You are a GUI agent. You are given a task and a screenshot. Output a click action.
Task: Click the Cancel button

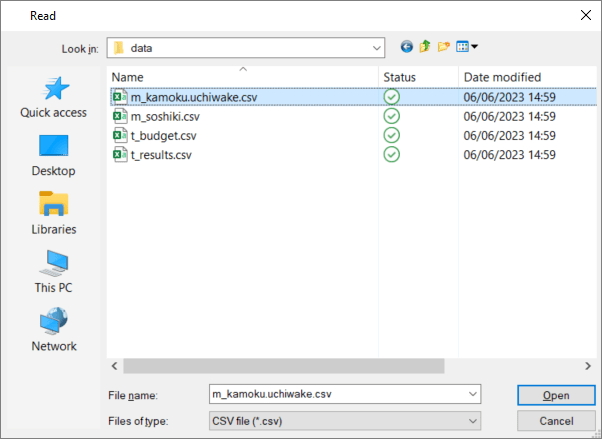556,421
